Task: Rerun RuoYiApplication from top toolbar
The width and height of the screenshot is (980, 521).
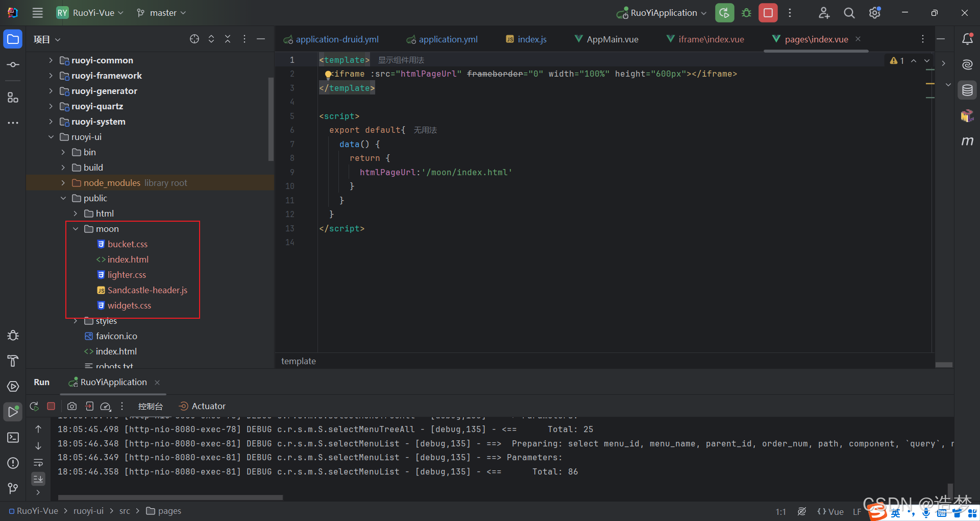Action: [x=725, y=13]
